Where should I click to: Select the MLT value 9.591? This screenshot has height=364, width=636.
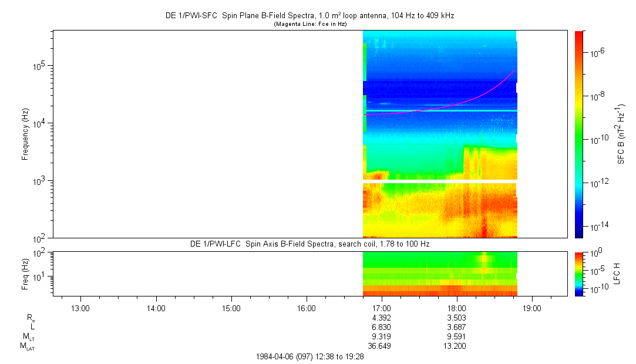[x=457, y=336]
